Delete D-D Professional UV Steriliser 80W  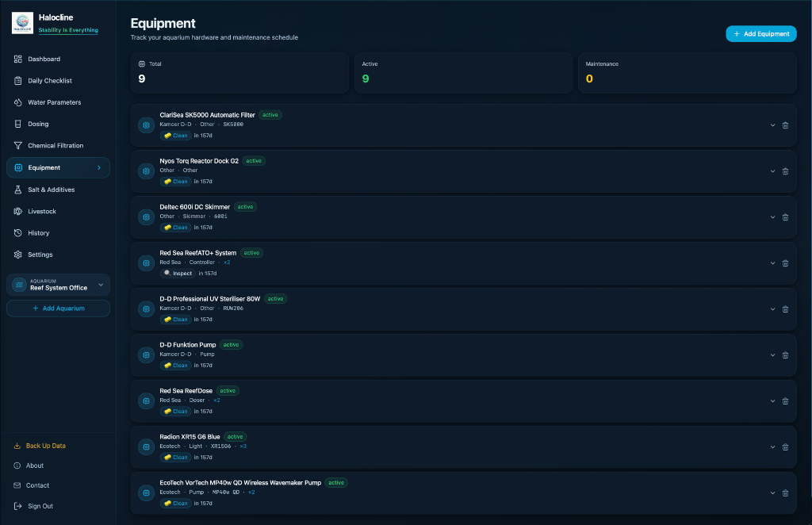(785, 309)
